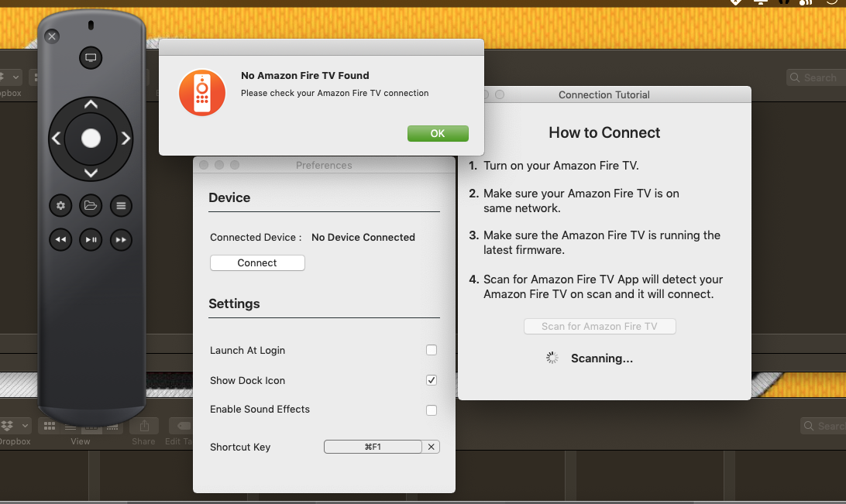This screenshot has width=846, height=504.
Task: Click the Scanning progress spinner
Action: (552, 358)
